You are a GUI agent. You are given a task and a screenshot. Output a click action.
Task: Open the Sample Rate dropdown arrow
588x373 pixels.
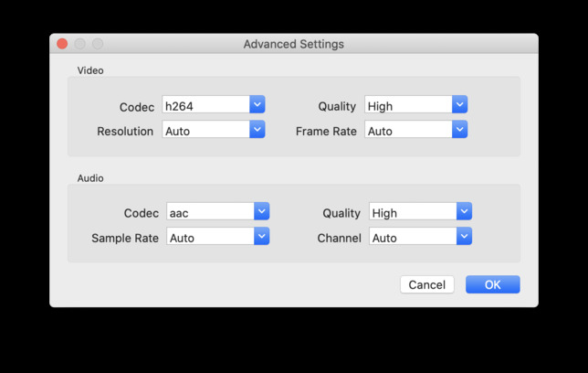coord(262,237)
